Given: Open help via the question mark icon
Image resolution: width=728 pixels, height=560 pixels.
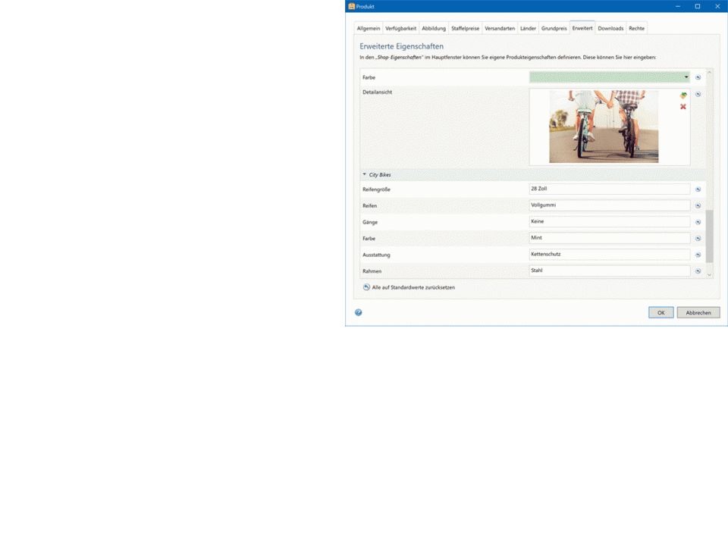Looking at the screenshot, I should click(x=359, y=312).
